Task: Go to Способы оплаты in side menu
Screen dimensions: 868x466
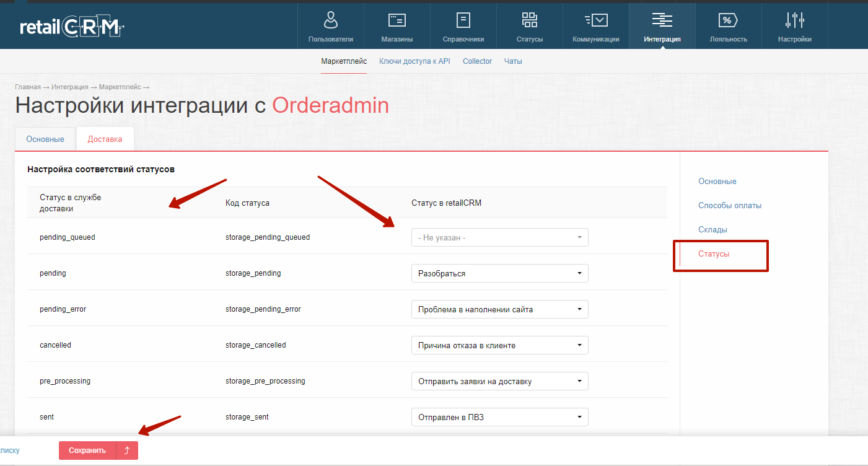Action: [730, 206]
